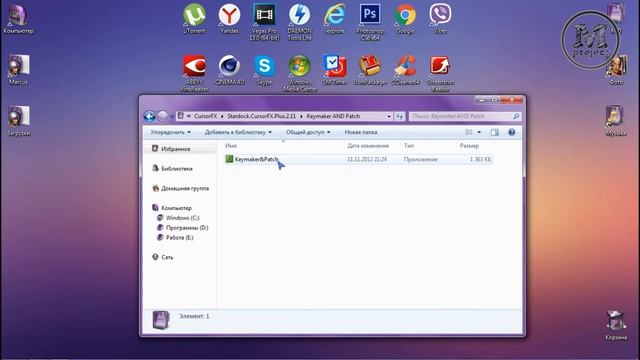Select the Marcus folder on desktop
640x360 pixels.
pos(18,70)
